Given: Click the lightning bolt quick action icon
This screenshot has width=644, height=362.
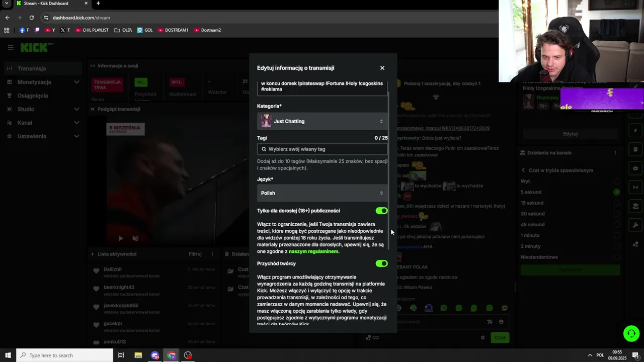Looking at the screenshot, I should click(635, 131).
